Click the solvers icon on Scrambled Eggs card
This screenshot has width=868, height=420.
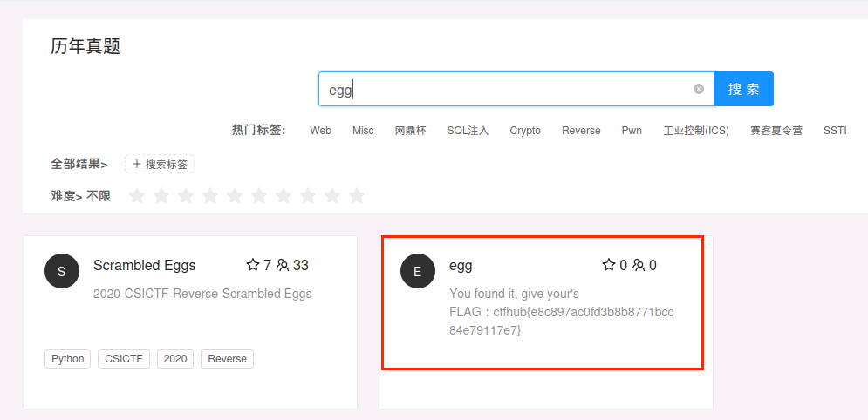(283, 265)
